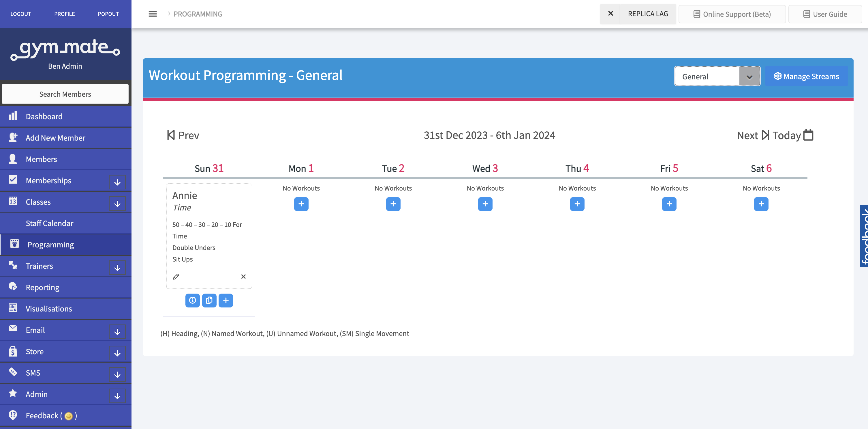
Task: Remove Annie's workout with the X
Action: [243, 276]
